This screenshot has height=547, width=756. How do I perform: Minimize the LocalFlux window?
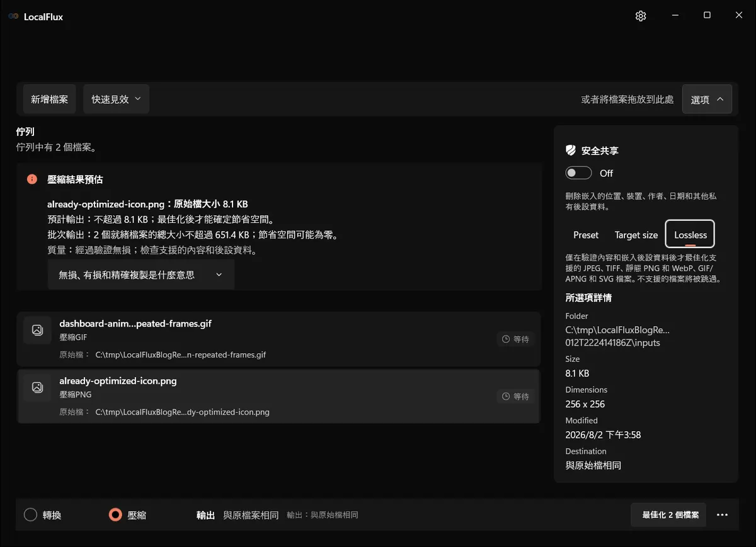(675, 16)
